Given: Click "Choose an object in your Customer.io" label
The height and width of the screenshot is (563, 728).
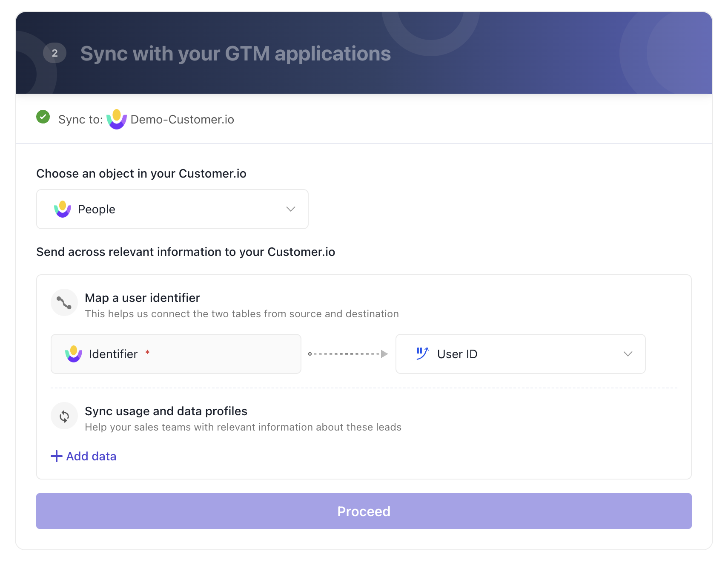Looking at the screenshot, I should click(141, 174).
